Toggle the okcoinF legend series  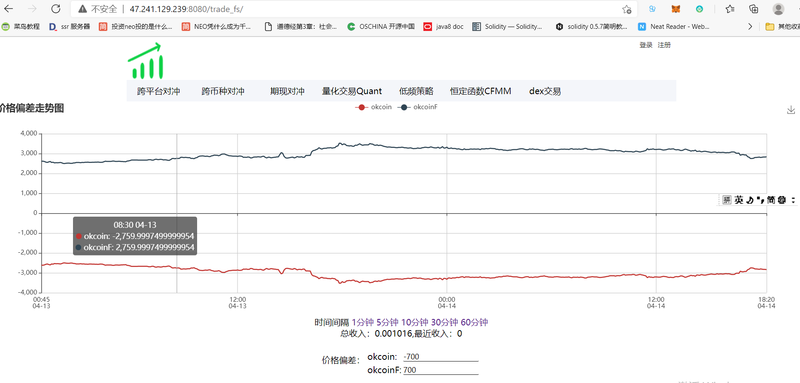(418, 107)
